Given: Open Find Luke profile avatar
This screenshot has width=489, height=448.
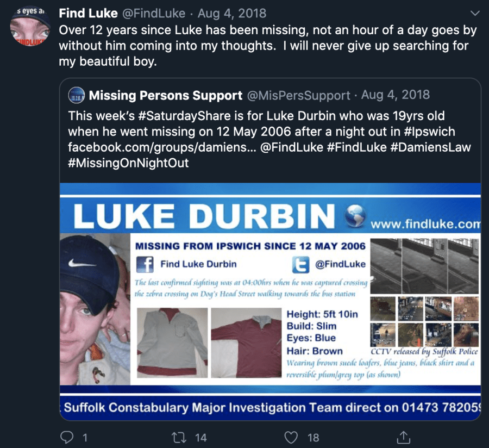Looking at the screenshot, I should tap(30, 26).
